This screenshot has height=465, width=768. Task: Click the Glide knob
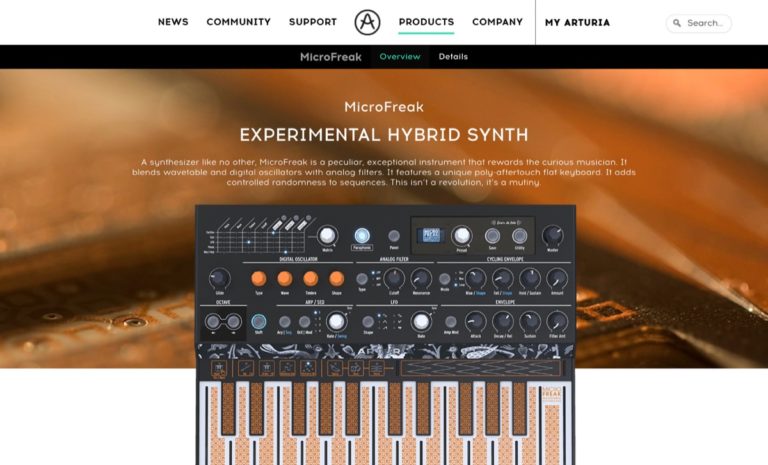tap(219, 278)
